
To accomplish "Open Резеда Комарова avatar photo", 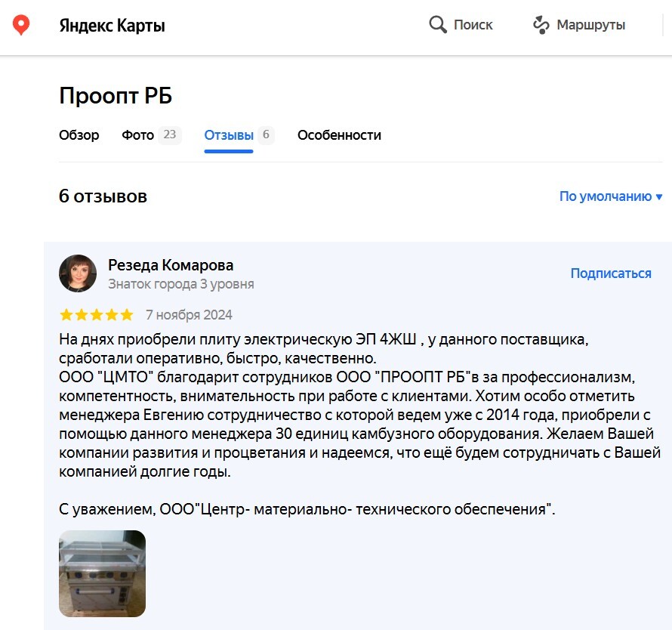I will [x=78, y=273].
